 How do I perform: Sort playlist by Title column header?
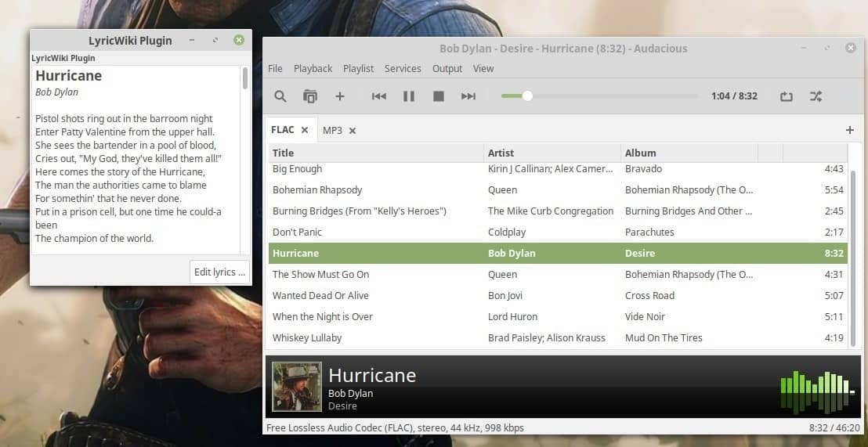377,153
